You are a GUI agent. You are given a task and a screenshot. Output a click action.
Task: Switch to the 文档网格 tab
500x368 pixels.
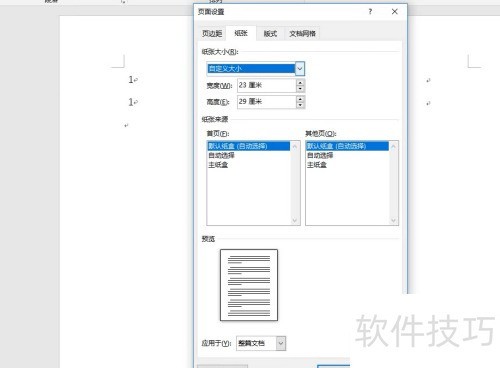click(302, 33)
